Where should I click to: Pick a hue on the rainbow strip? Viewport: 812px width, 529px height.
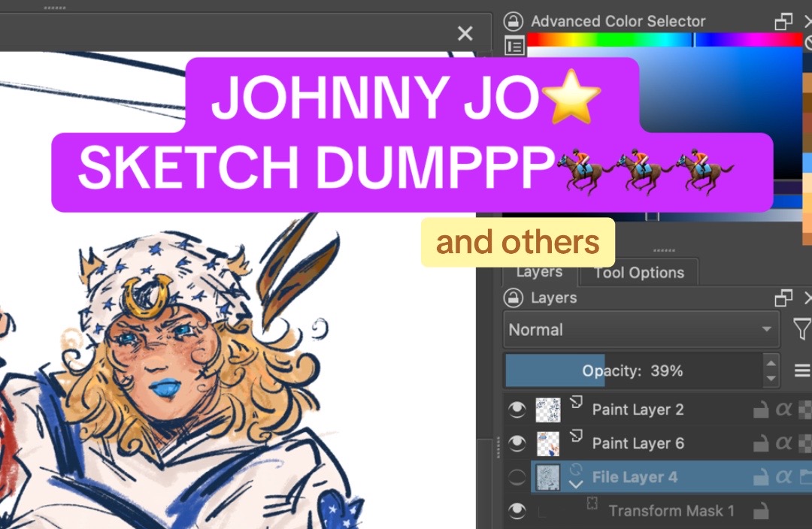click(x=665, y=40)
